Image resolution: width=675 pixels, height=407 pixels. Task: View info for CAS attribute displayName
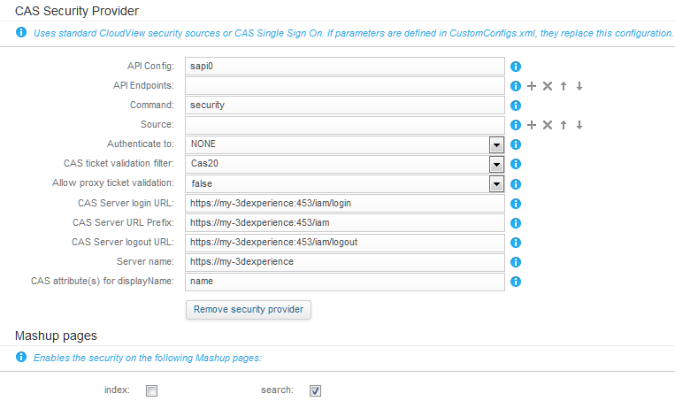pyautogui.click(x=515, y=281)
